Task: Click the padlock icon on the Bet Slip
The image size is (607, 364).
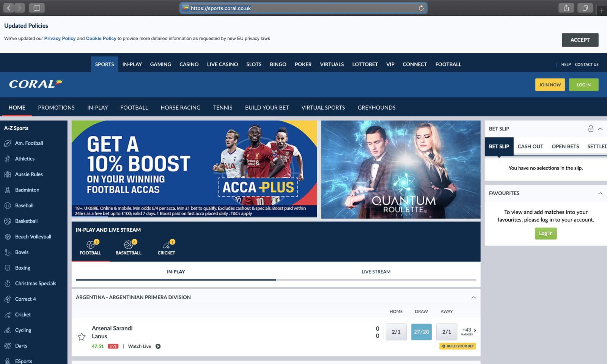Action: click(591, 129)
